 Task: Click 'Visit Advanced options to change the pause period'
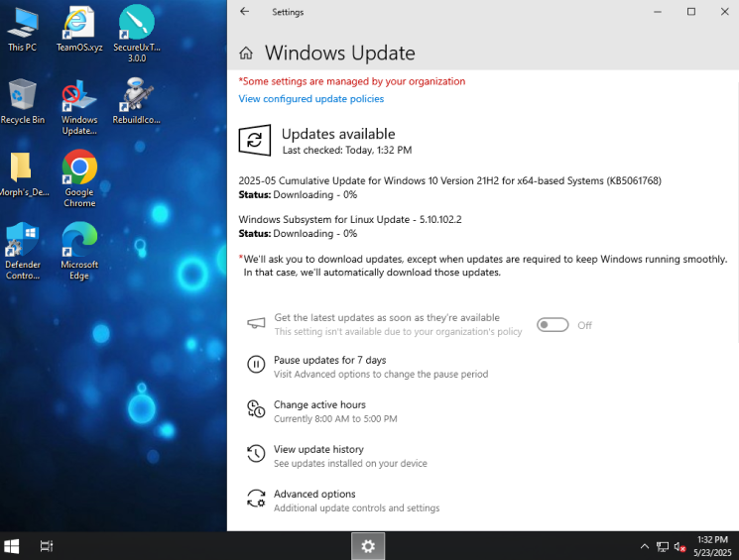pyautogui.click(x=381, y=375)
